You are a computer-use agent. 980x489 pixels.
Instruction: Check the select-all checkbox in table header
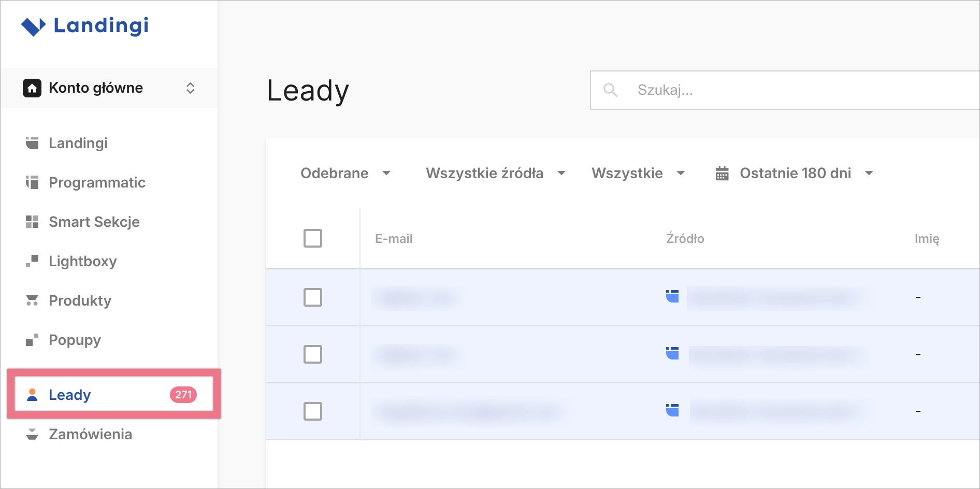[x=312, y=238]
